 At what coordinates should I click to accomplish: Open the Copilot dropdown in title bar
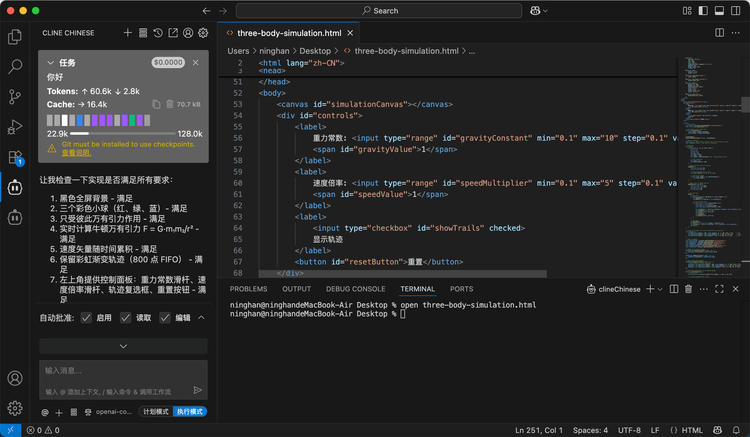tap(538, 11)
